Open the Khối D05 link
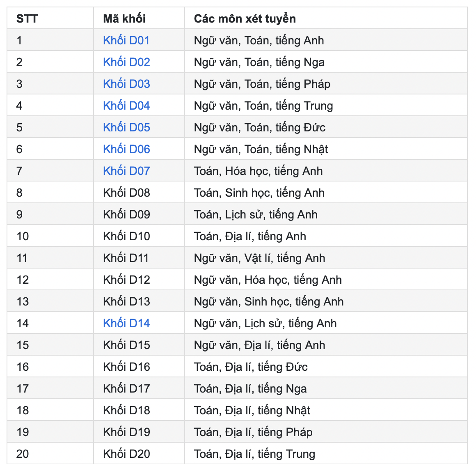Image resolution: width=476 pixels, height=464 pixels. (126, 127)
